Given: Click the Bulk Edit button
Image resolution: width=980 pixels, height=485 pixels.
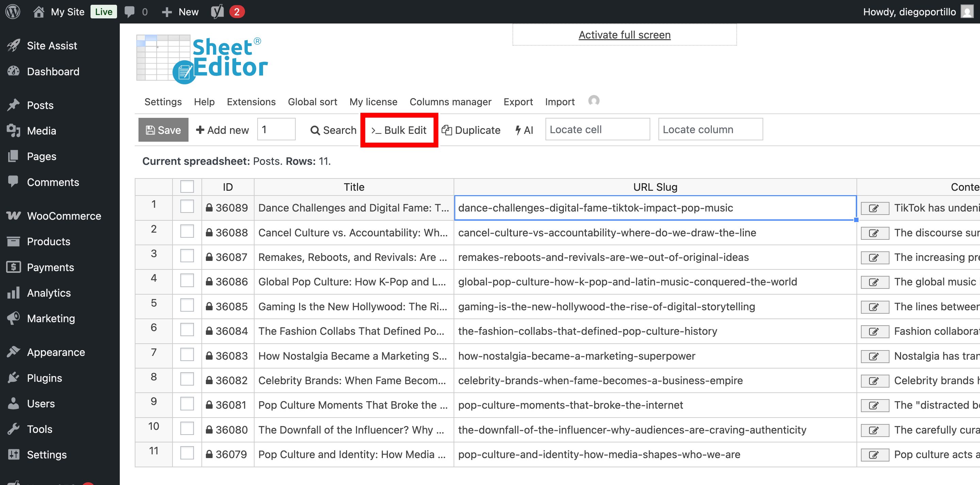Looking at the screenshot, I should tap(399, 130).
